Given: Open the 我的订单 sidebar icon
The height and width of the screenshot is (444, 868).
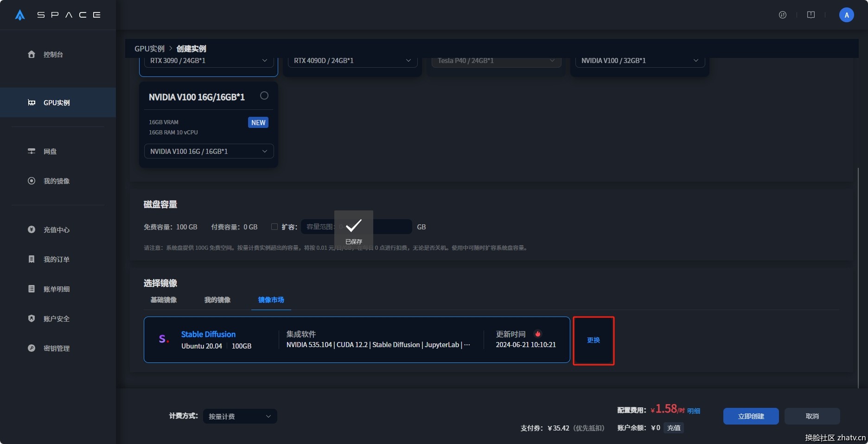Looking at the screenshot, I should pos(32,259).
